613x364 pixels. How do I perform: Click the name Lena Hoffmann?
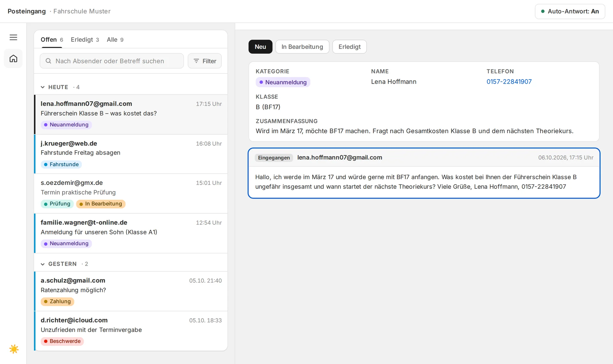pos(393,82)
